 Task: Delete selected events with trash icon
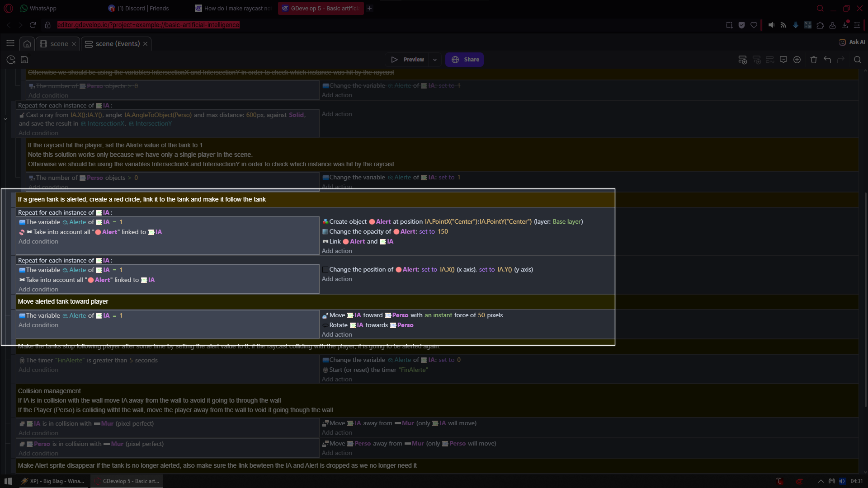click(813, 60)
